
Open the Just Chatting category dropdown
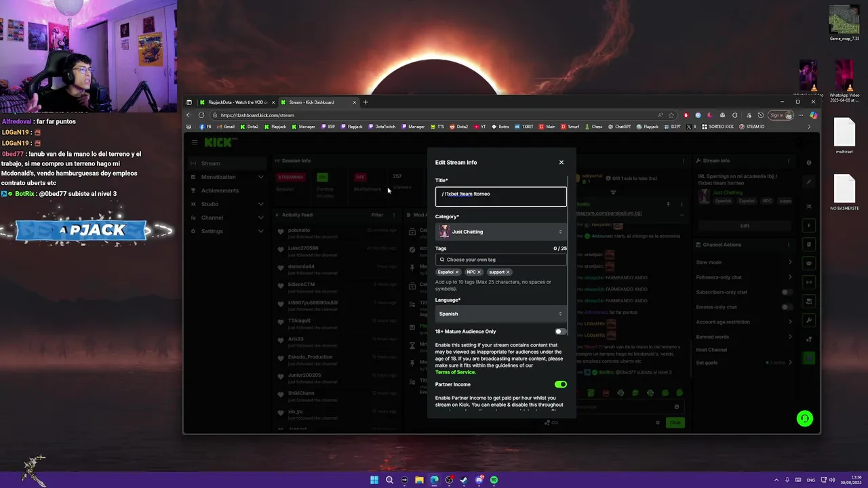pos(500,232)
